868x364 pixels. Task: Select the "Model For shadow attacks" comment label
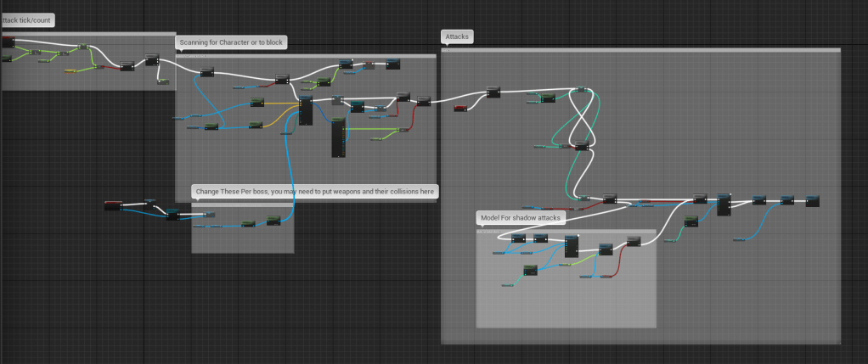tap(521, 218)
